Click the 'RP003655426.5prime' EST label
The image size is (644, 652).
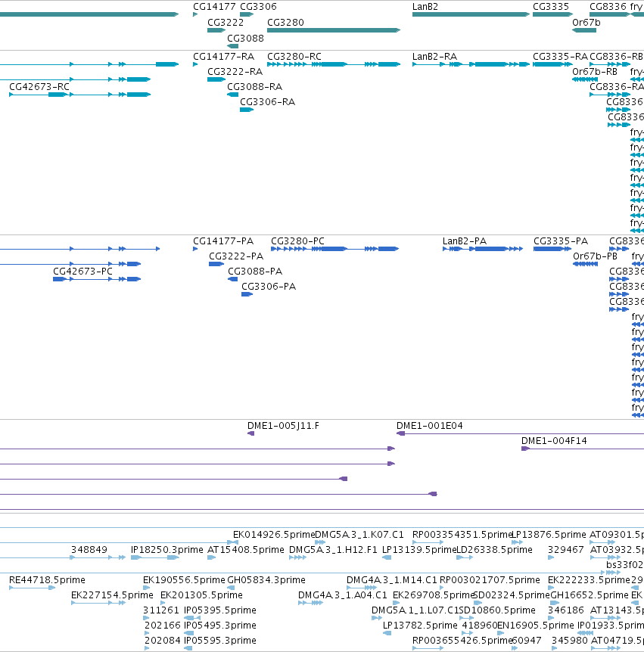click(462, 640)
